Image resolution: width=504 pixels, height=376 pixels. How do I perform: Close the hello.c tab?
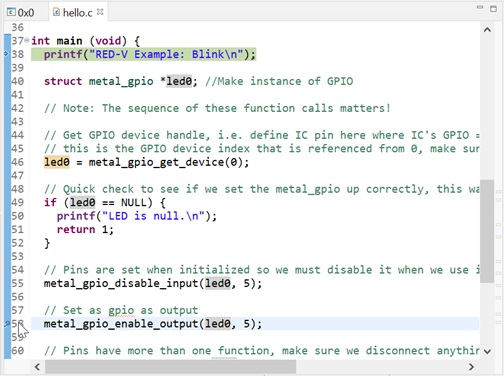pyautogui.click(x=100, y=12)
